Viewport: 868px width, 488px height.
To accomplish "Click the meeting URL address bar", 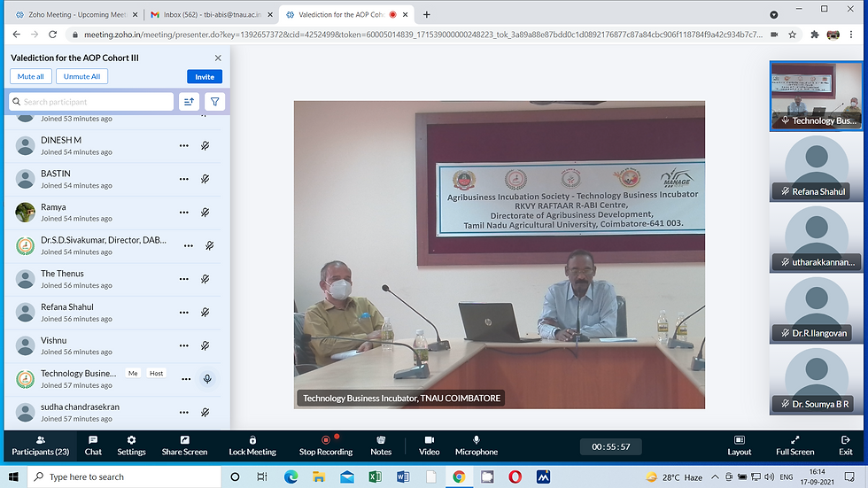I will (x=422, y=35).
